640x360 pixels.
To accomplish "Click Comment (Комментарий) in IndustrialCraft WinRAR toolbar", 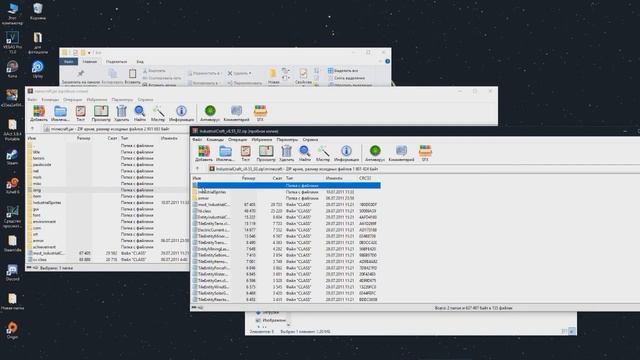I will [401, 153].
